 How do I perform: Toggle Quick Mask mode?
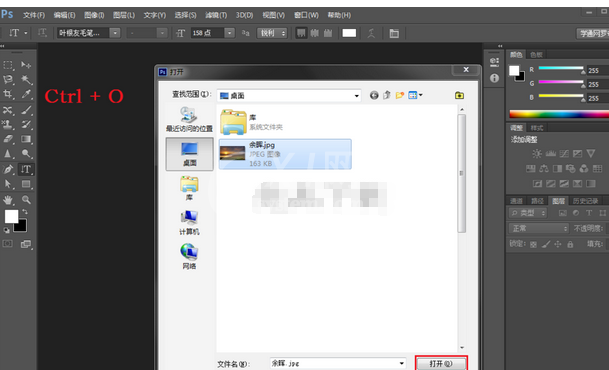pyautogui.click(x=8, y=244)
